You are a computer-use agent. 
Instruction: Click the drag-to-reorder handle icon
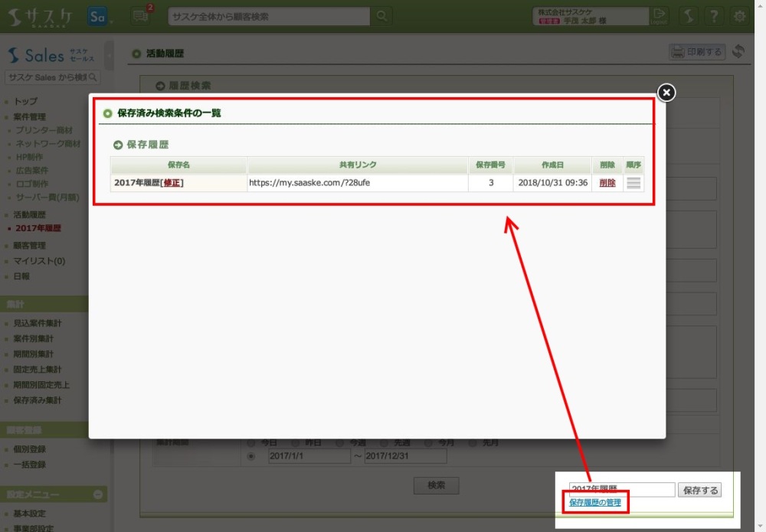tap(633, 183)
